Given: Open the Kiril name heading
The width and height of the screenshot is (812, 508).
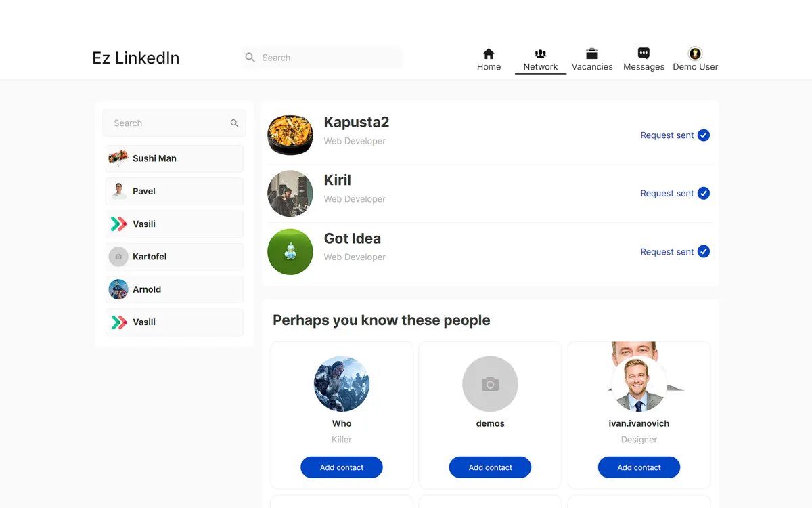Looking at the screenshot, I should [337, 180].
